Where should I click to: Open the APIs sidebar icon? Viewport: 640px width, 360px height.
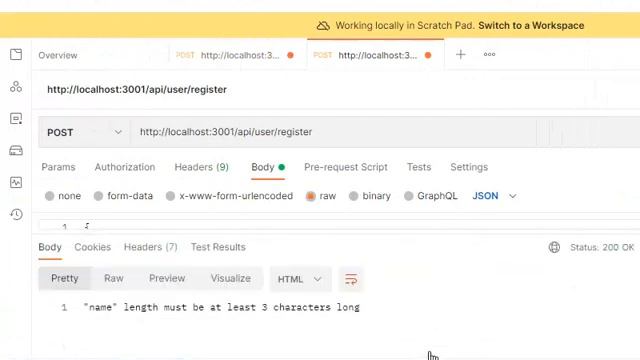click(16, 87)
